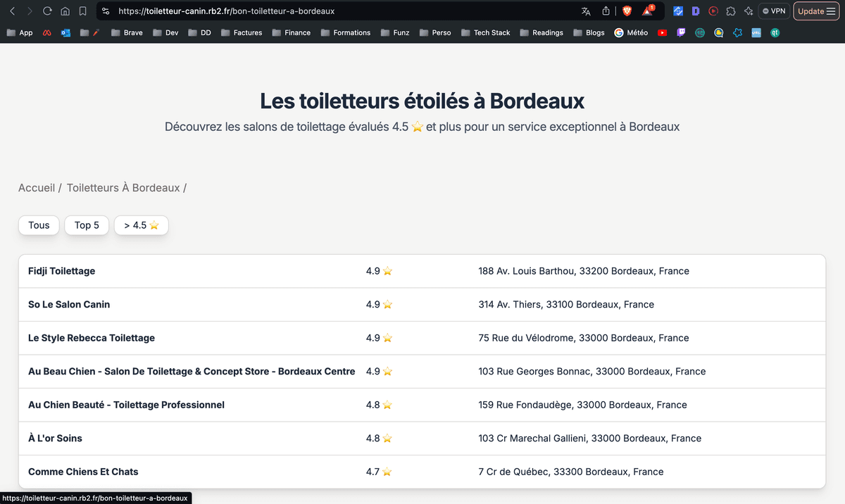Open the extensions puzzle piece icon
This screenshot has width=845, height=504.
[x=731, y=11]
